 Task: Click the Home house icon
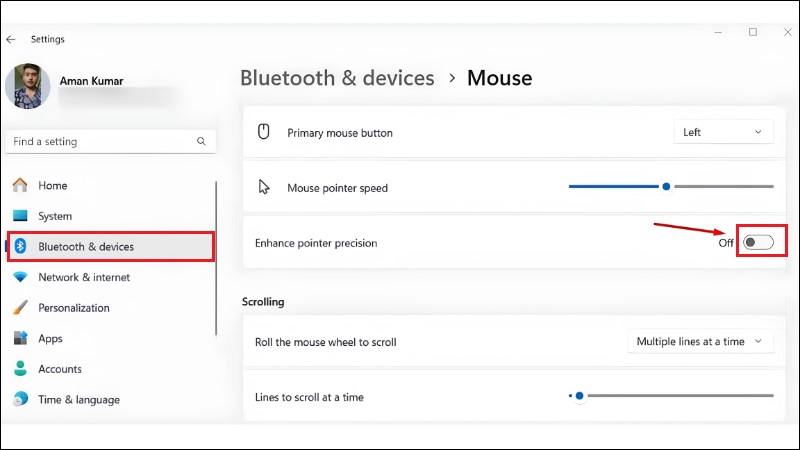point(20,185)
